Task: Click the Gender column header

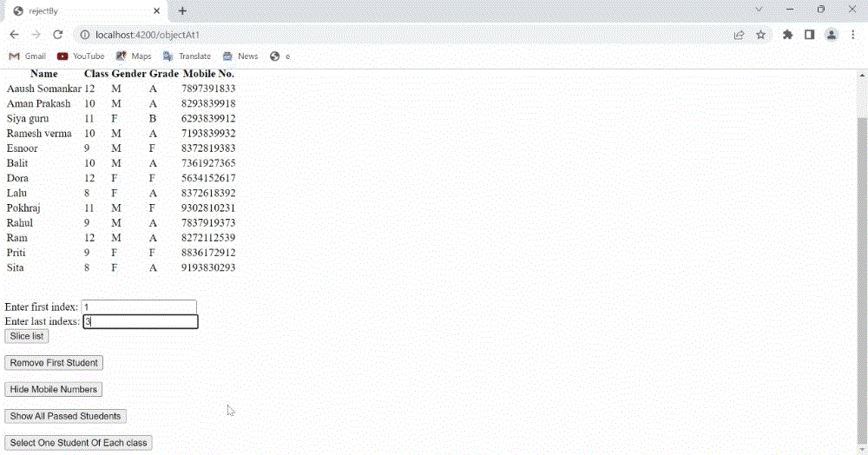Action: pyautogui.click(x=128, y=74)
